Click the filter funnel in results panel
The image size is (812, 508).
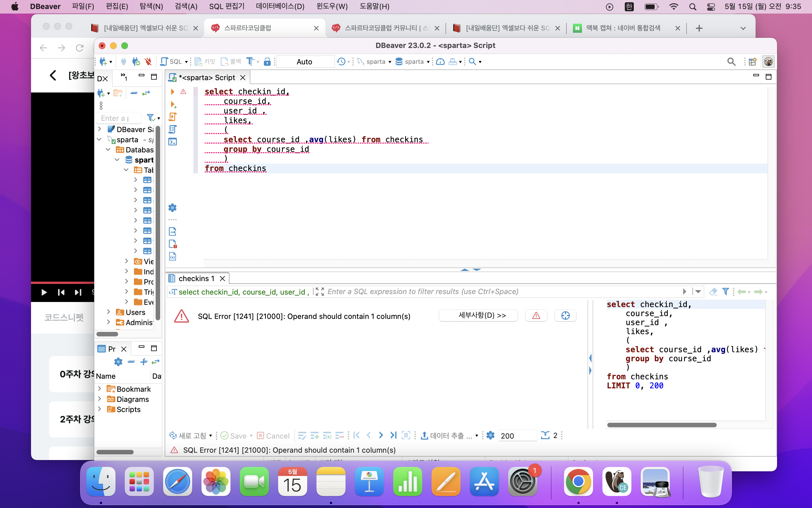pos(725,292)
